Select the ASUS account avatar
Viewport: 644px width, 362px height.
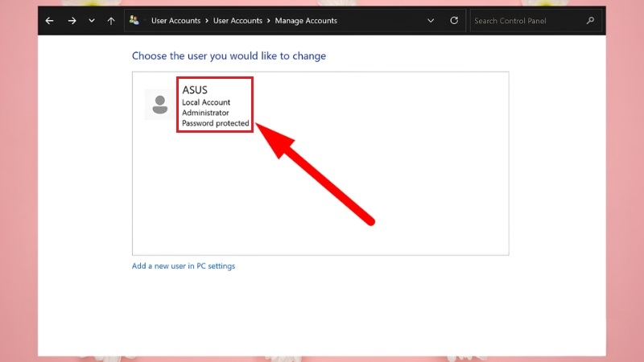point(159,105)
